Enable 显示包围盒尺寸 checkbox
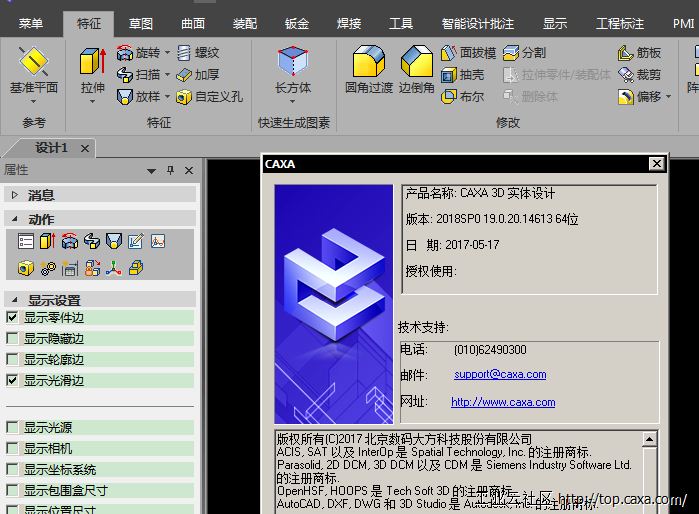The width and height of the screenshot is (699, 514). 12,490
